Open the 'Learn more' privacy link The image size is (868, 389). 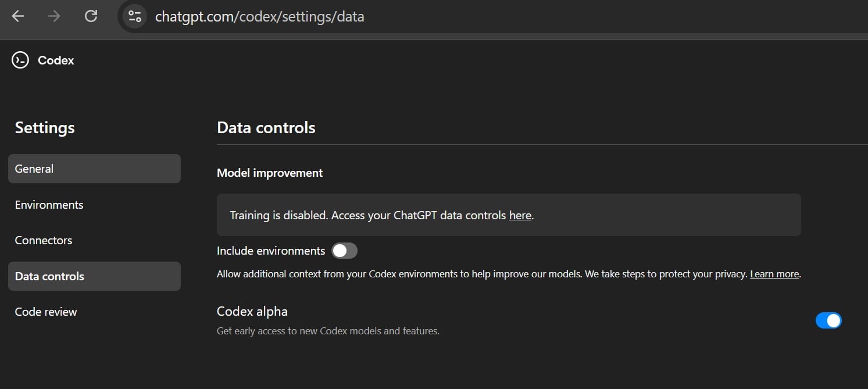(774, 273)
